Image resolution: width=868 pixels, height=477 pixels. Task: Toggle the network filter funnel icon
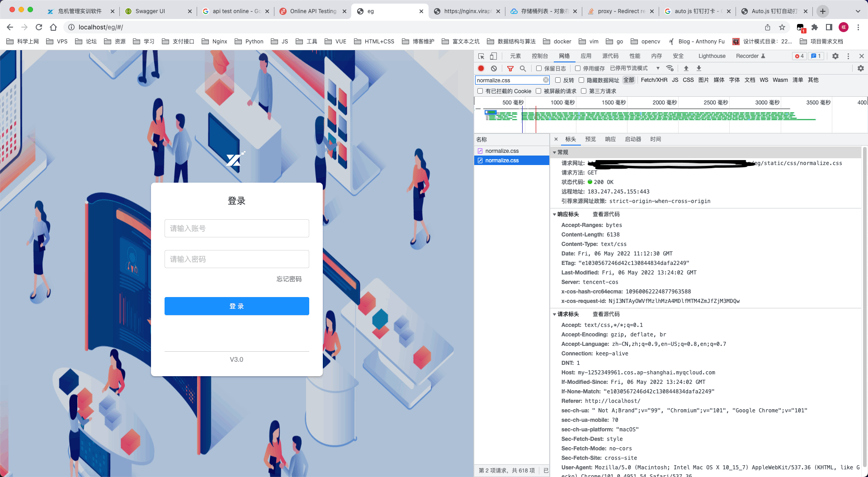click(510, 68)
